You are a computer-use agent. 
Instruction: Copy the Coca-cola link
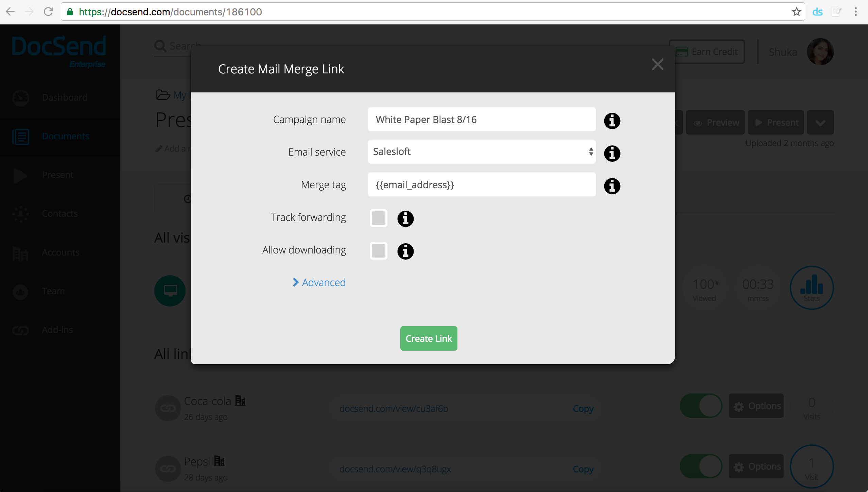tap(583, 408)
